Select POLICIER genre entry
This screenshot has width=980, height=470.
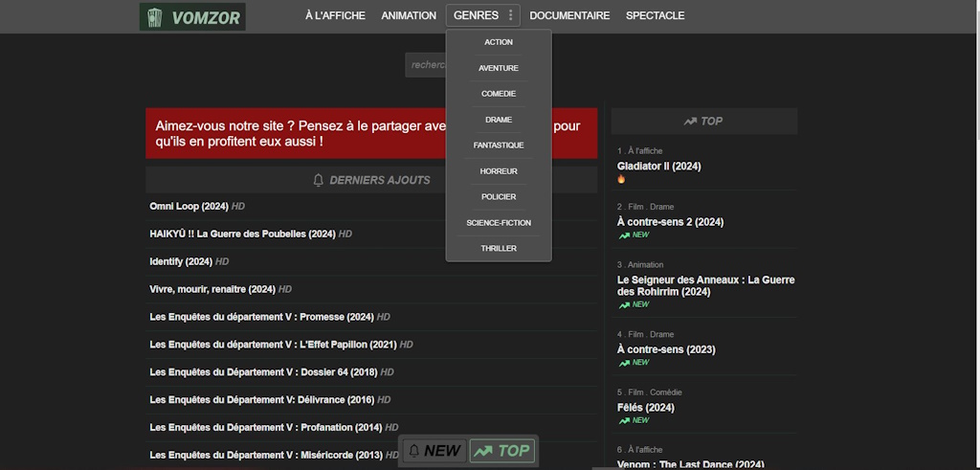[499, 197]
